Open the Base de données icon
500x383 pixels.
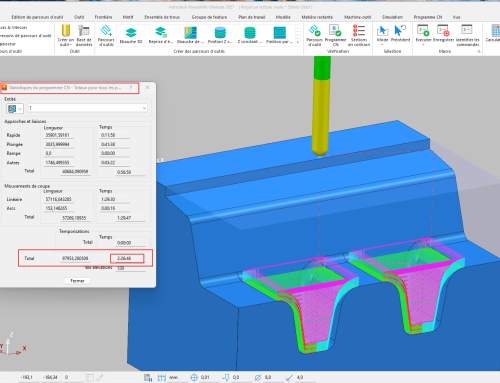84,35
